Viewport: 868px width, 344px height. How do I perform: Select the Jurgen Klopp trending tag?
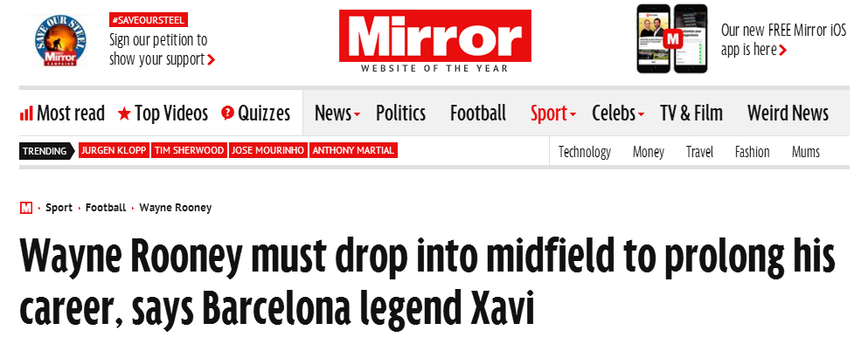[x=114, y=150]
